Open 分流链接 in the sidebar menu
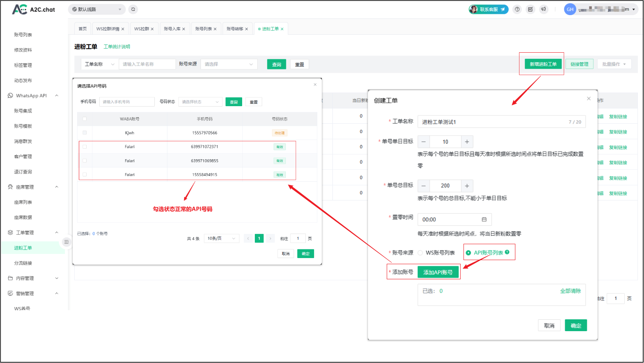The width and height of the screenshot is (644, 363). click(23, 263)
